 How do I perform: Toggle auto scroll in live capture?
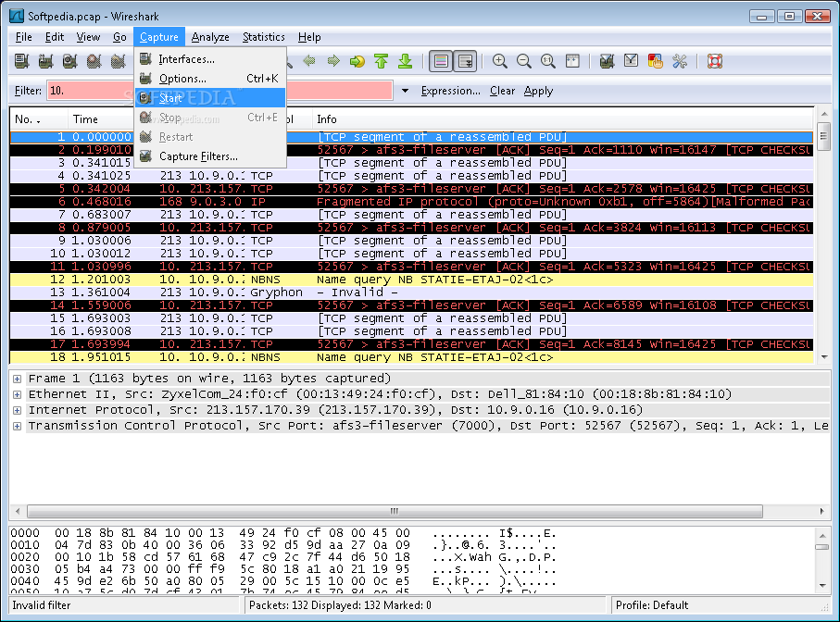point(465,61)
